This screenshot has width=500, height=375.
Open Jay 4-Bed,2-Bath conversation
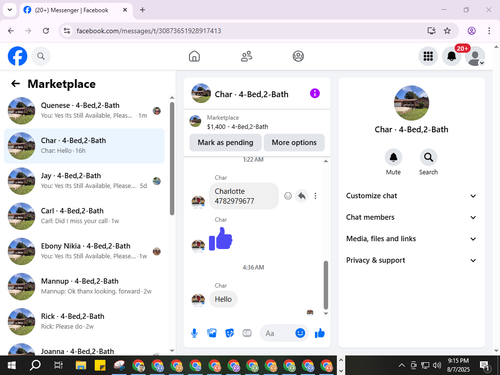(84, 181)
